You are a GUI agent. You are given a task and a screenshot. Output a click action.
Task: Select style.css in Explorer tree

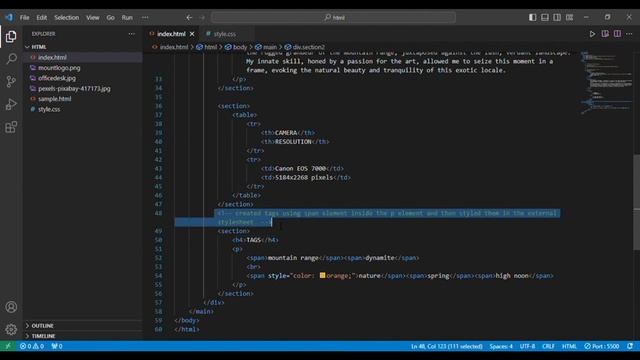point(49,109)
